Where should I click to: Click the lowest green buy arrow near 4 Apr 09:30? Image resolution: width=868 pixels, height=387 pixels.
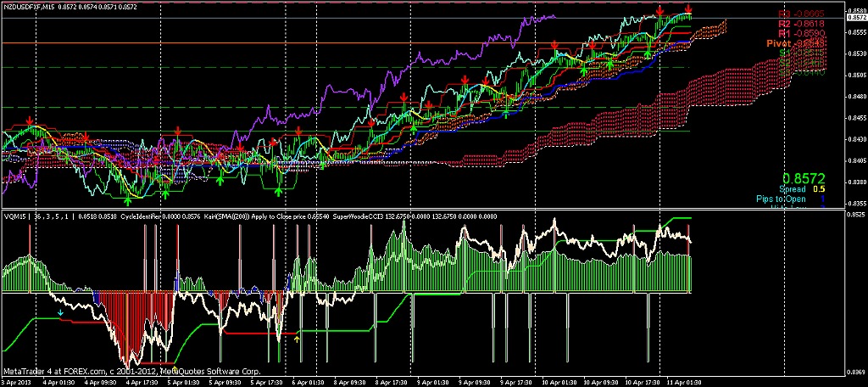tap(129, 198)
